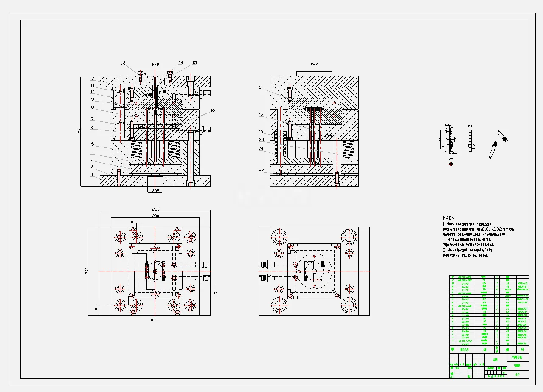This screenshot has width=543, height=392.
Task: Select the R-R section view title
Action: point(314,64)
